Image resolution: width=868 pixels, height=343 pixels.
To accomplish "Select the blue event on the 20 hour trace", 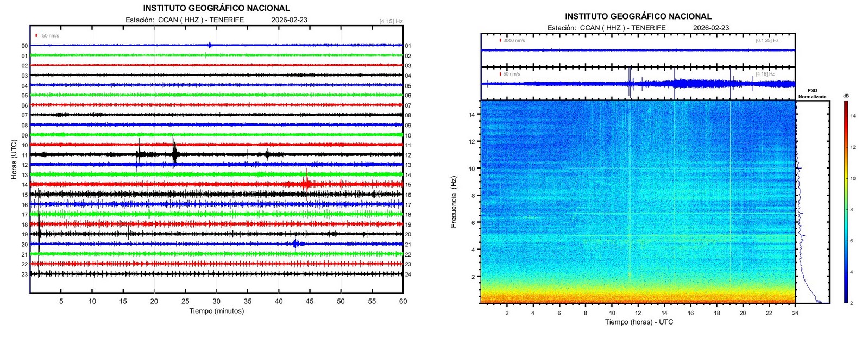I will pos(295,244).
